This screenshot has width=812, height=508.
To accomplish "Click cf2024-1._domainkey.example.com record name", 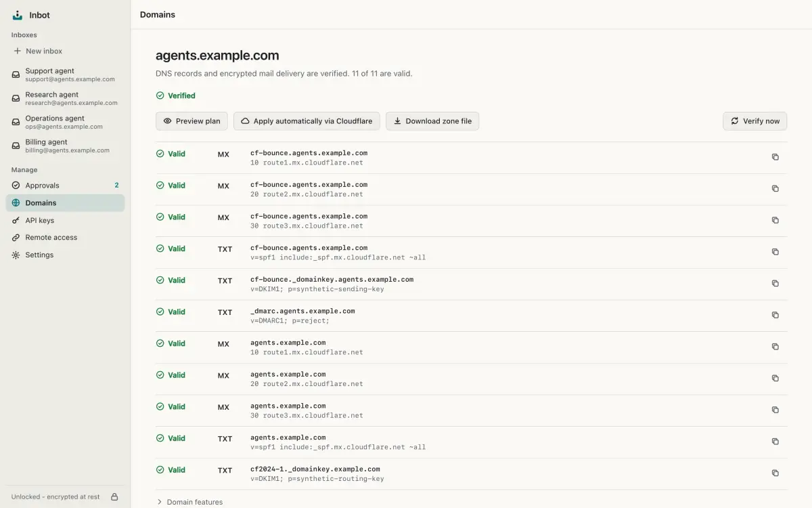I will (315, 469).
